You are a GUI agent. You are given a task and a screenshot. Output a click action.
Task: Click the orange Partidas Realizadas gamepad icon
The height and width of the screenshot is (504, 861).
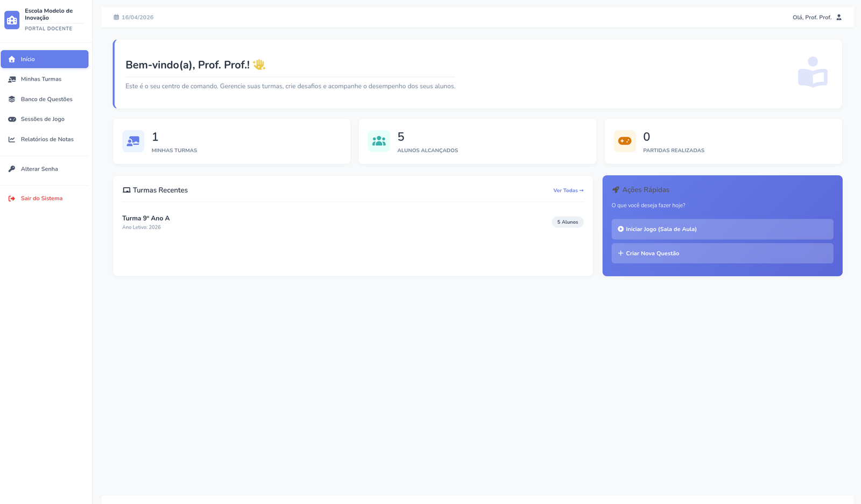(x=625, y=141)
